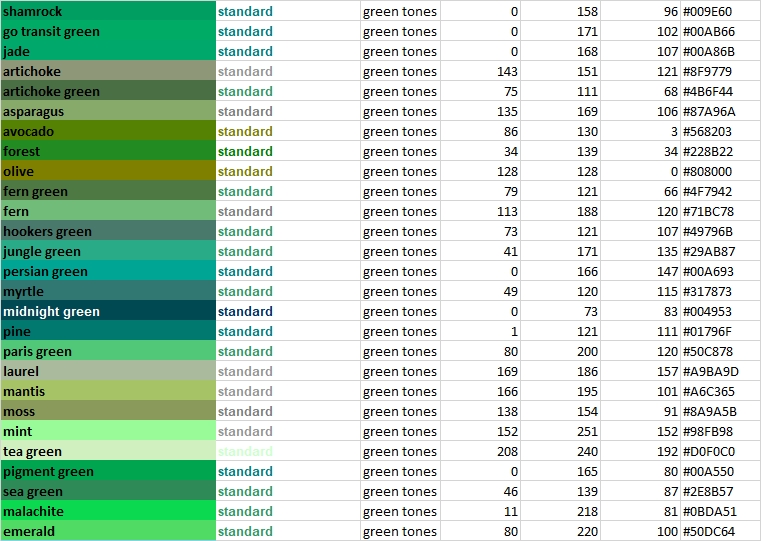The height and width of the screenshot is (541, 761).
Task: Select hex code #4B6F44
Action: 708,91
